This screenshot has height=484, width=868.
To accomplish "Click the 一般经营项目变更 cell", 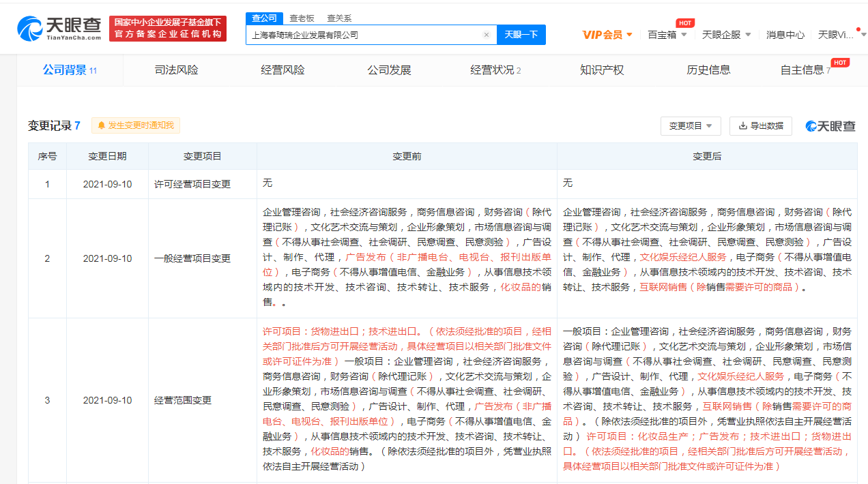I will click(x=203, y=258).
